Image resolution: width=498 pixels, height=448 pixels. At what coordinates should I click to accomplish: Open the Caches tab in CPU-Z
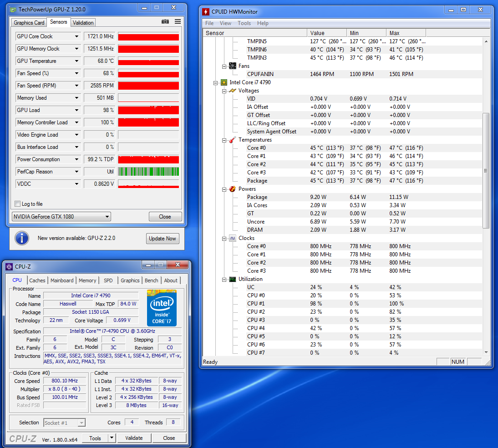(37, 280)
